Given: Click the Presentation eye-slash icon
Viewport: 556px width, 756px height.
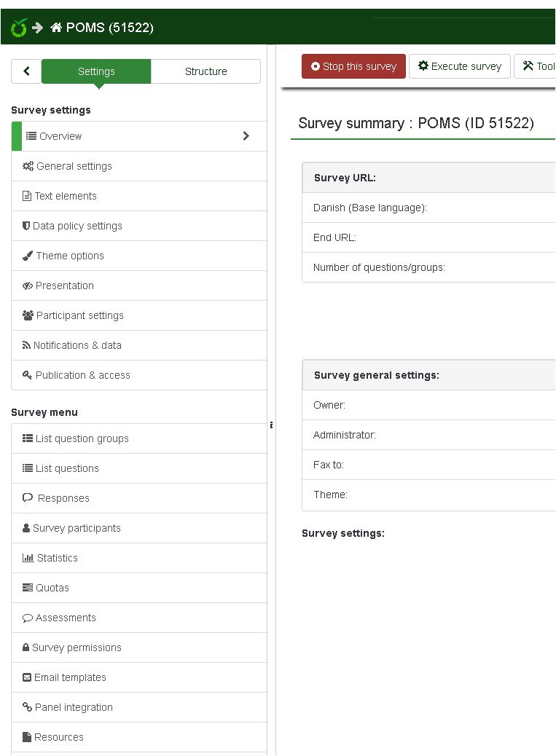Looking at the screenshot, I should [28, 286].
